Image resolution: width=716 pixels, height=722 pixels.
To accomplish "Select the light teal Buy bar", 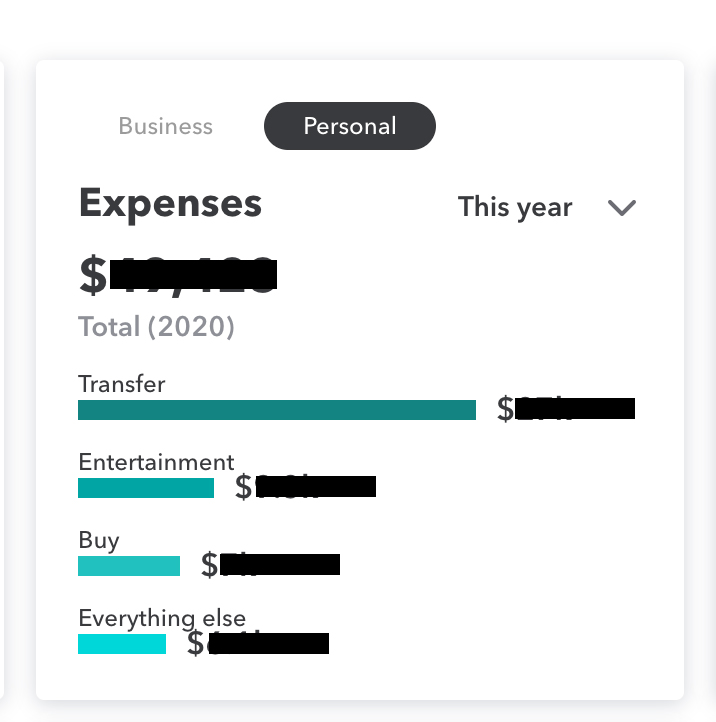I will [129, 566].
